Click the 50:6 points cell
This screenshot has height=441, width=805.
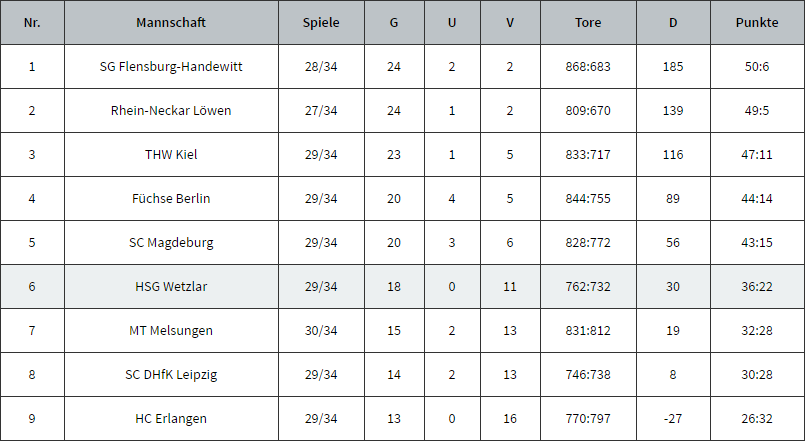757,67
